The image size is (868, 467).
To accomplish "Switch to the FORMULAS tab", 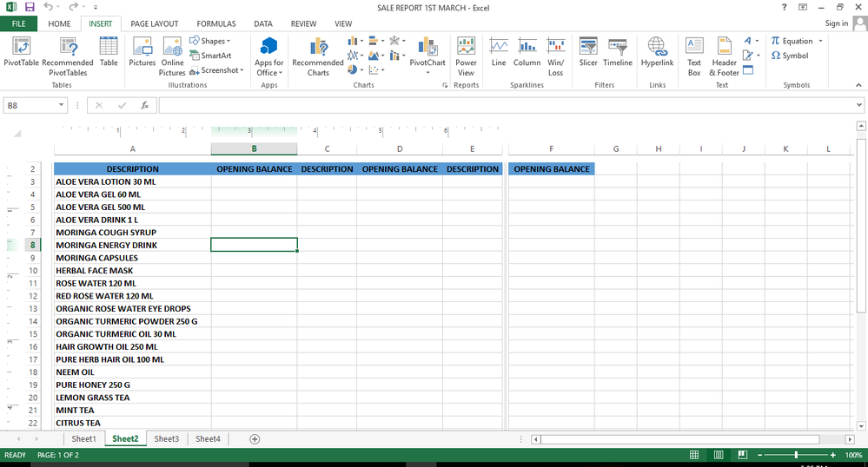I will (x=216, y=23).
